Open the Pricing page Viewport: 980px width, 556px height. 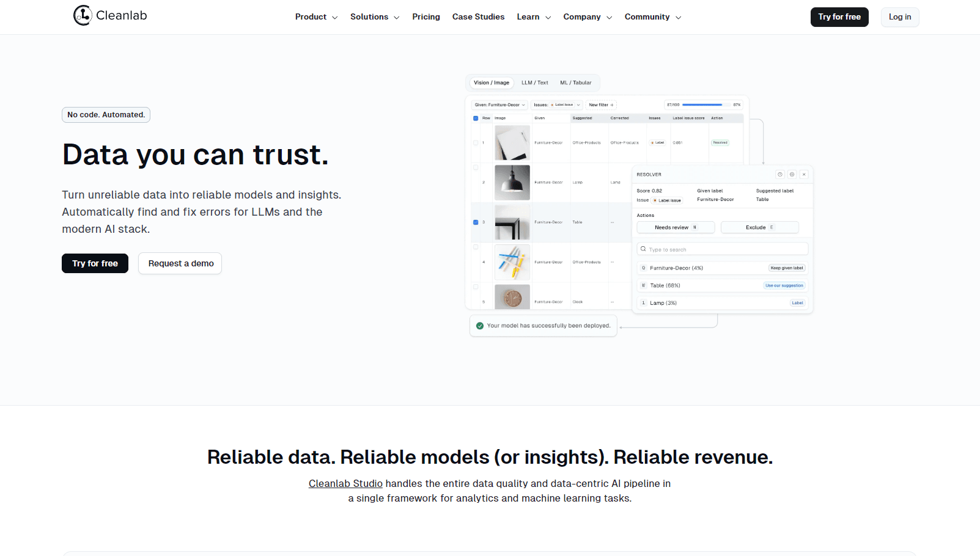pyautogui.click(x=426, y=17)
